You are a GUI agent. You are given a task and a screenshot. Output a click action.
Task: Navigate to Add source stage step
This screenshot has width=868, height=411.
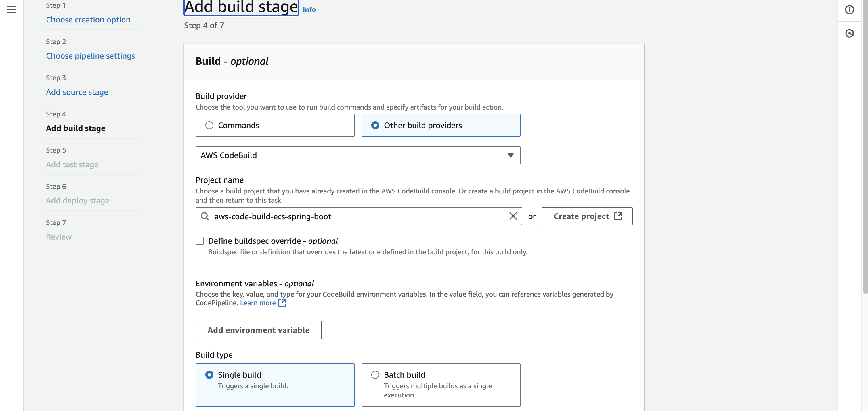pos(77,92)
